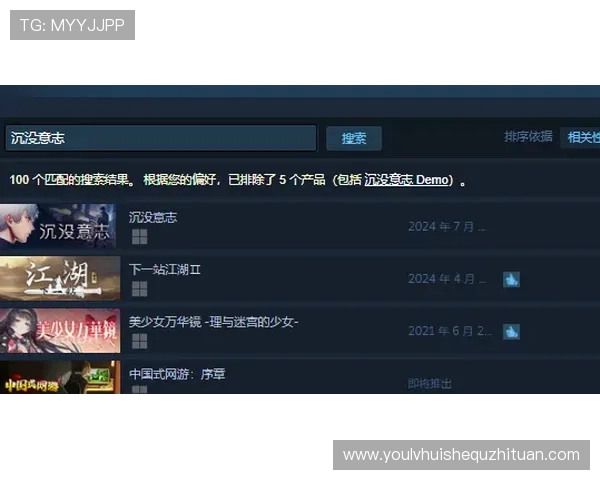600x480 pixels.
Task: Click the 2024 年 4 月 release date
Action: tap(447, 279)
